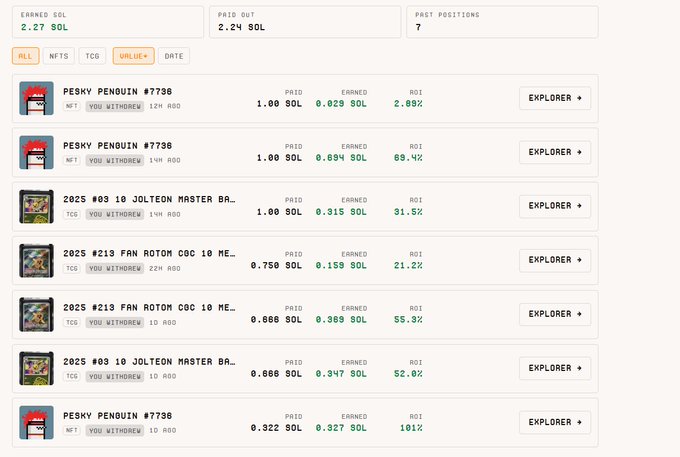Click the Past Positions count 7
This screenshot has height=457, width=680.
(418, 27)
